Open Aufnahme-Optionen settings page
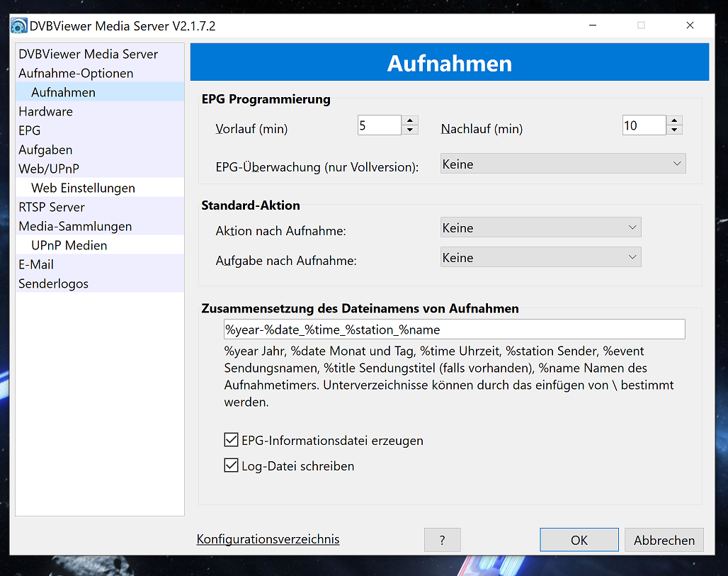728x576 pixels. 100,73
